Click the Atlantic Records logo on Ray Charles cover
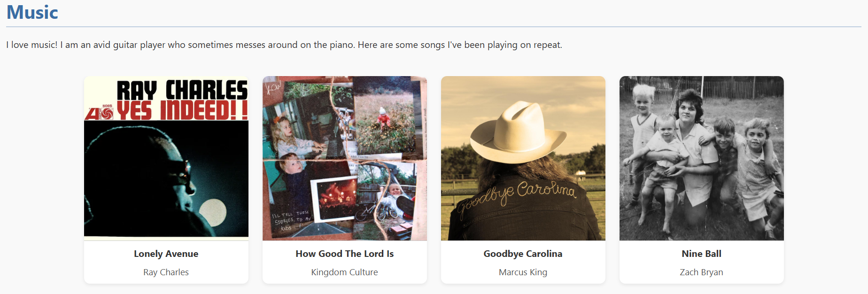 point(100,113)
